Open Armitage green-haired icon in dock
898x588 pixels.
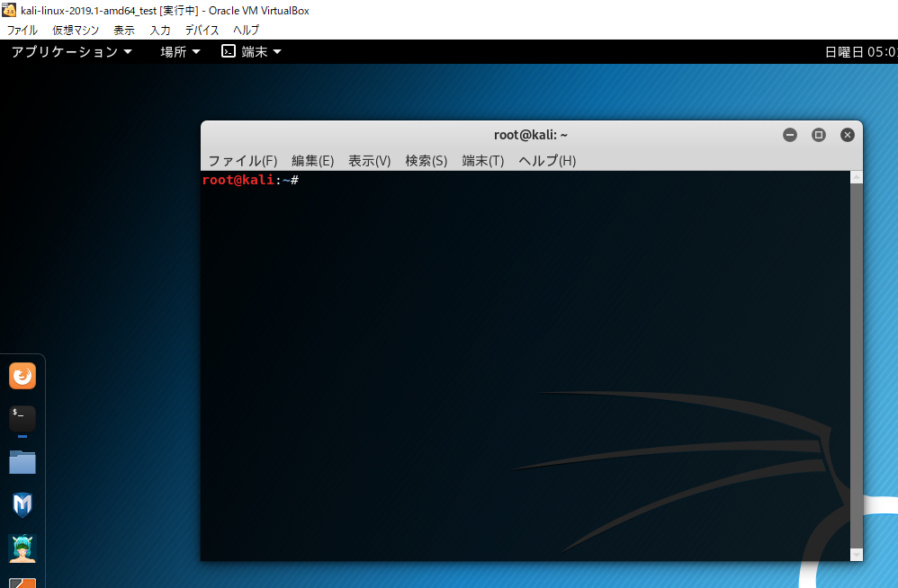tap(22, 548)
